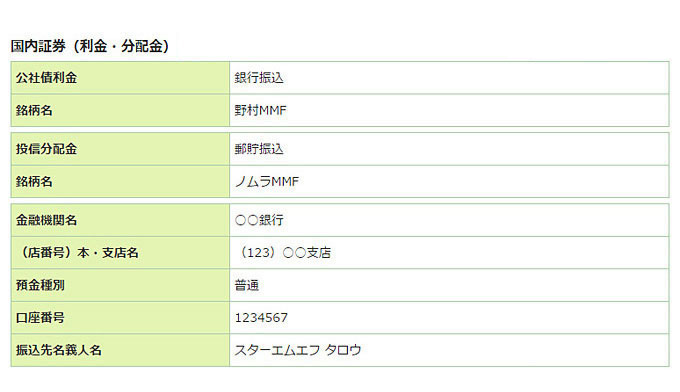Click the 郵貯振込 value
Screen dimensions: 680x392
tap(259, 149)
